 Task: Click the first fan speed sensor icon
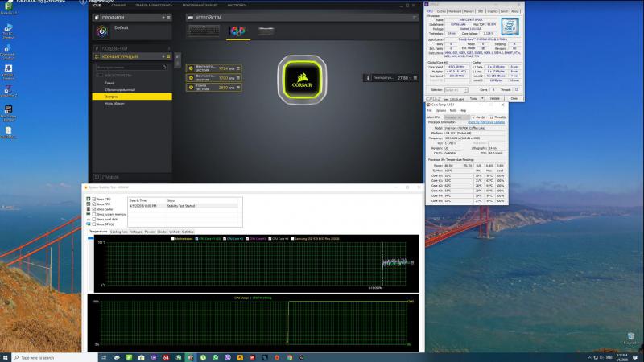(191, 68)
